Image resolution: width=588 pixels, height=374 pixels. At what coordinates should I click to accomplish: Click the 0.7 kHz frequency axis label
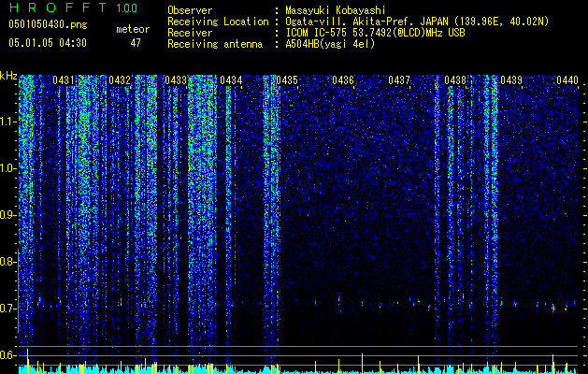[x=8, y=309]
